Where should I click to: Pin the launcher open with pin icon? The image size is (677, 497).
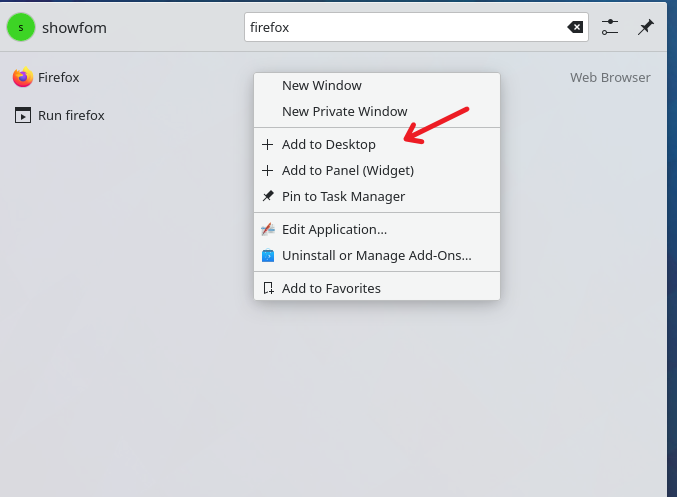(x=646, y=27)
